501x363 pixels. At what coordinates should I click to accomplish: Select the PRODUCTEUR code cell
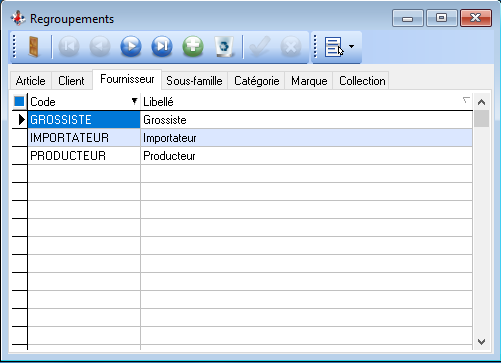(x=84, y=156)
